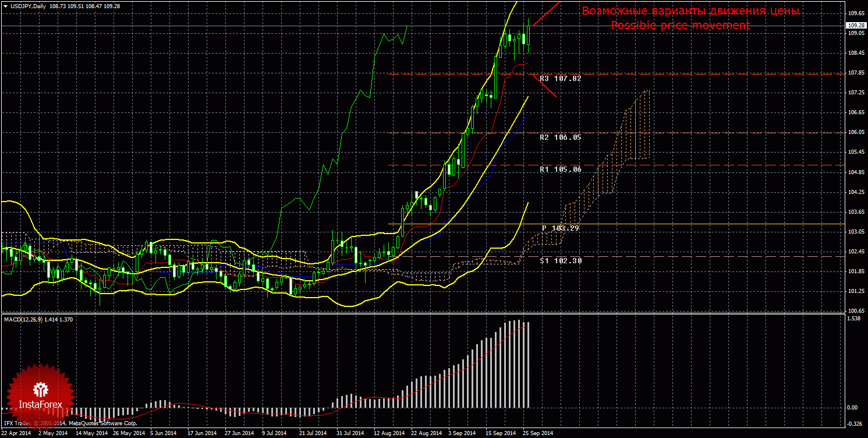Select the P 103.29 pivot label
Screen dimensions: 868x438
(x=560, y=228)
